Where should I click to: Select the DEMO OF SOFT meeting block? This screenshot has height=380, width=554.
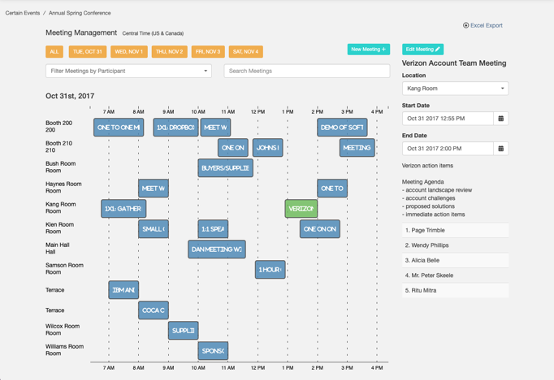(x=342, y=127)
